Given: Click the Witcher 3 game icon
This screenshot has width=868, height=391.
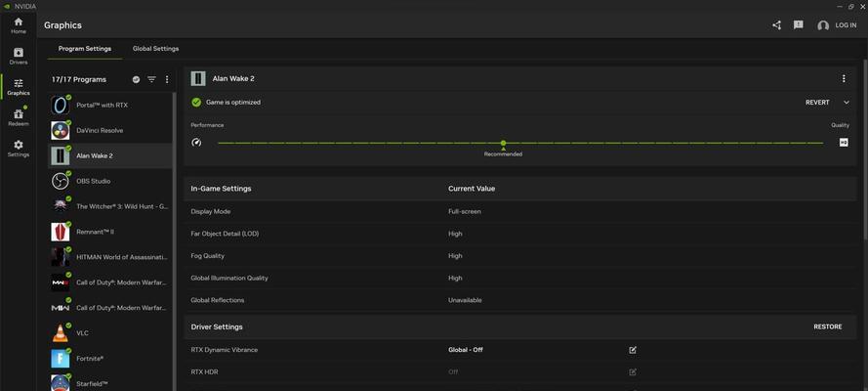Looking at the screenshot, I should 60,206.
